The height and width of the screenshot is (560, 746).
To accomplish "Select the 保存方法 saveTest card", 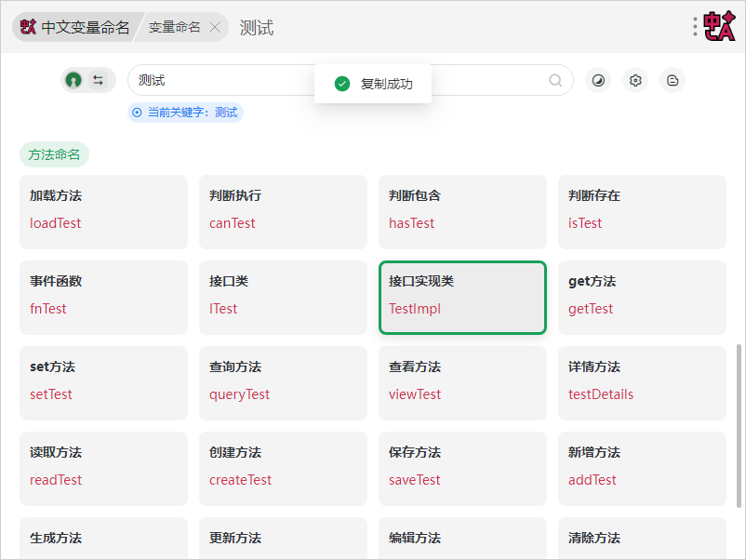I will [x=462, y=469].
